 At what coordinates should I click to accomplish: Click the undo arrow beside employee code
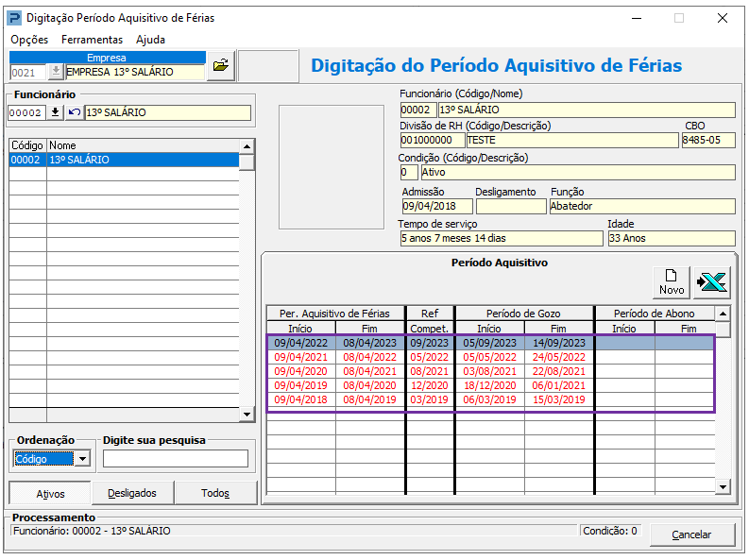(x=74, y=113)
